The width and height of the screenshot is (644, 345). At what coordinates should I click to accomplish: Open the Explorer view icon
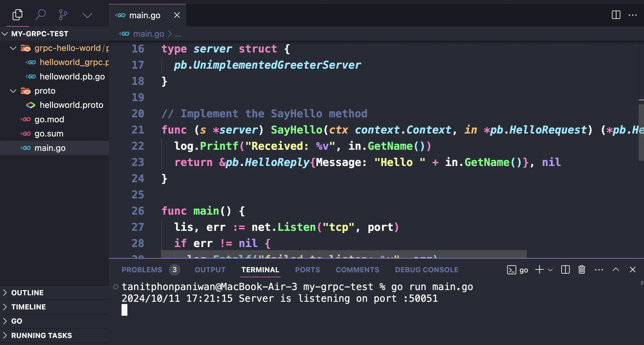(17, 15)
